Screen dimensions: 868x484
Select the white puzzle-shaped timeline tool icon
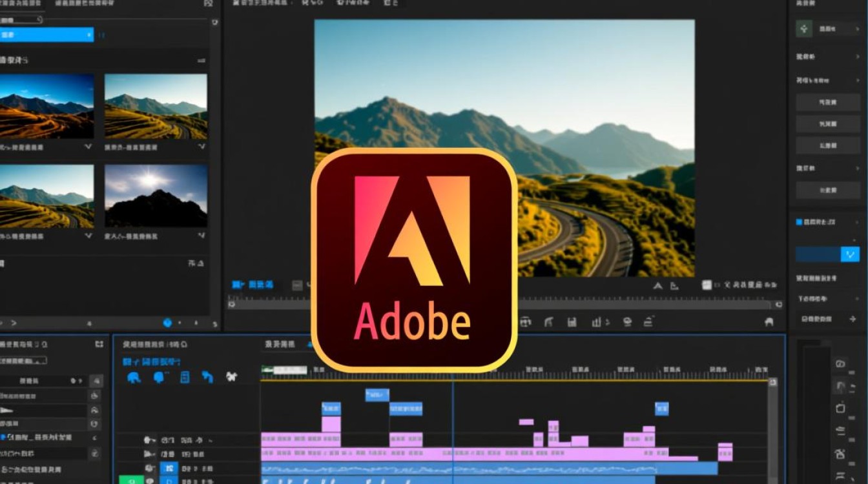(231, 377)
